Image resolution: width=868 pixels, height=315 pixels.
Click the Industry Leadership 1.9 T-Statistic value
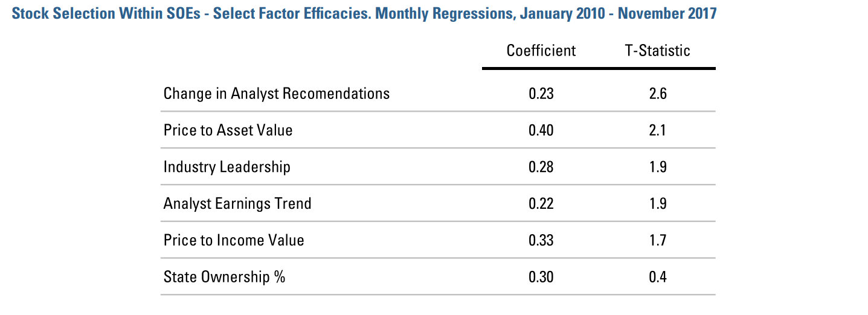(658, 167)
